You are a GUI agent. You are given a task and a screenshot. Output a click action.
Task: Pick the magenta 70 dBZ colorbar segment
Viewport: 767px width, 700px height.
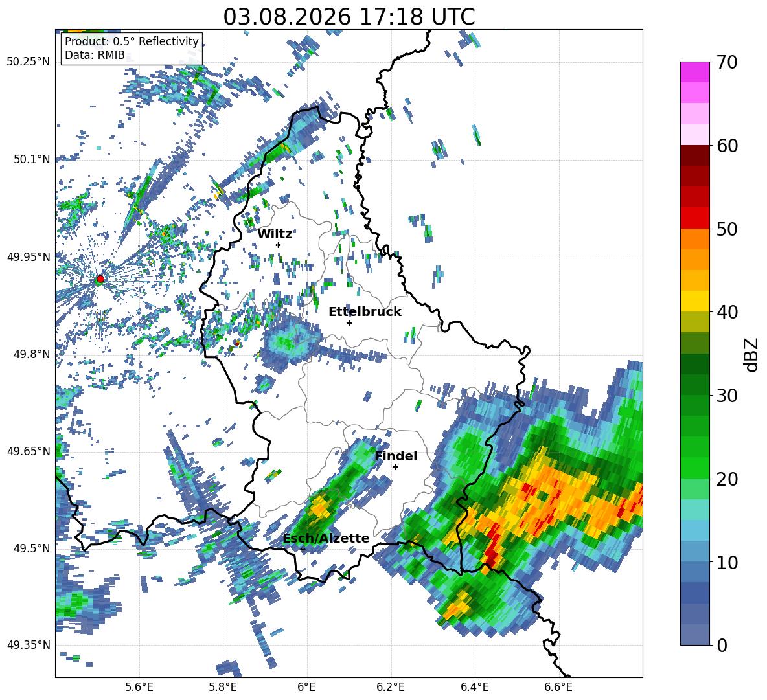694,72
